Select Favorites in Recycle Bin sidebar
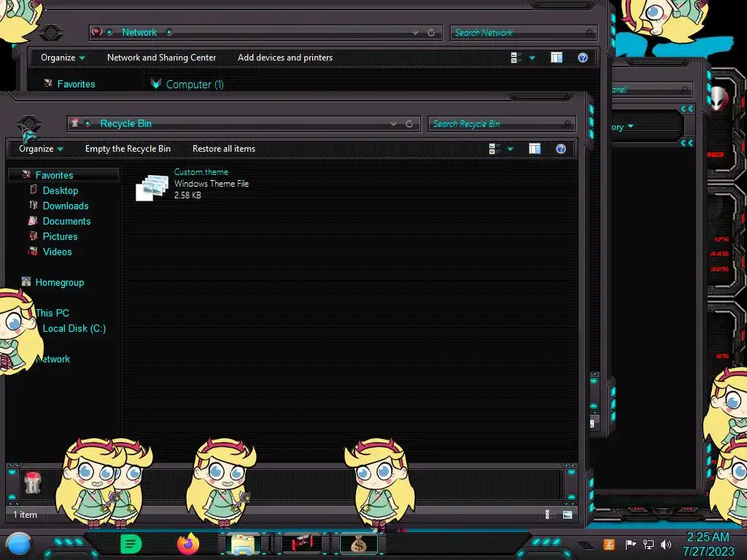This screenshot has height=560, width=747. (54, 175)
